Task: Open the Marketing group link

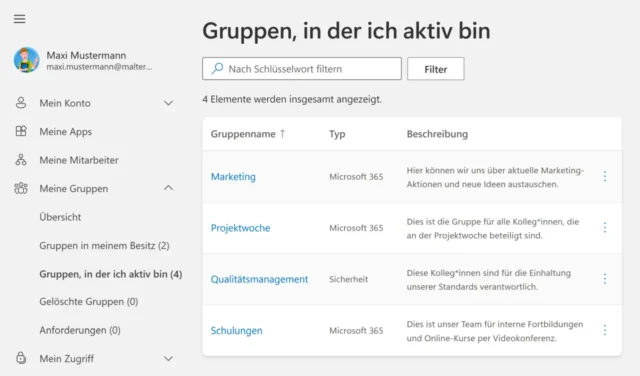Action: 233,177
